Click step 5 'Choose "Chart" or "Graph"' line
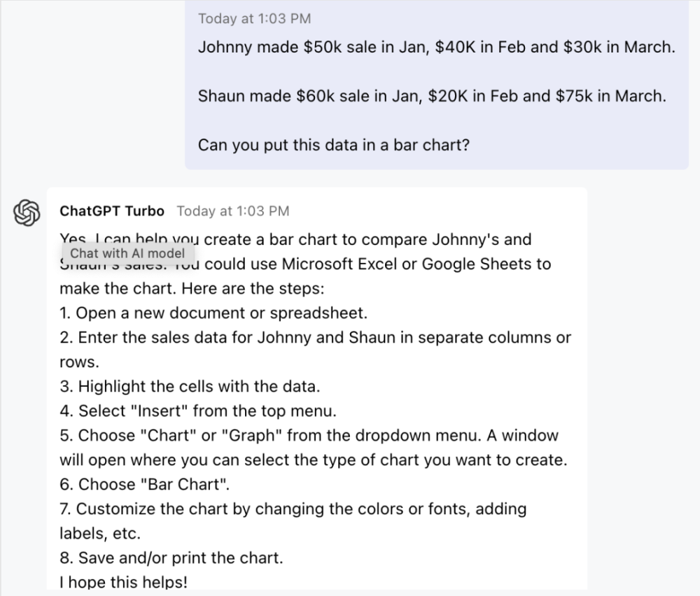The image size is (700, 596). point(309,435)
